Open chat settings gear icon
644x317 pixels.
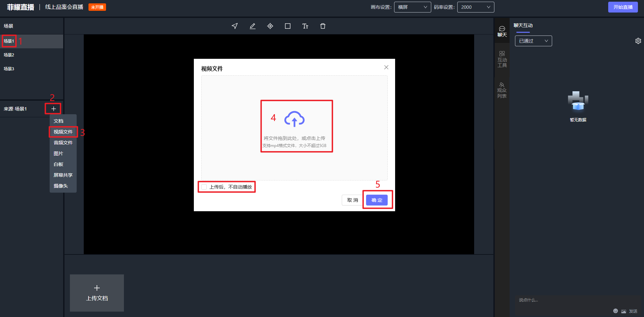[638, 41]
